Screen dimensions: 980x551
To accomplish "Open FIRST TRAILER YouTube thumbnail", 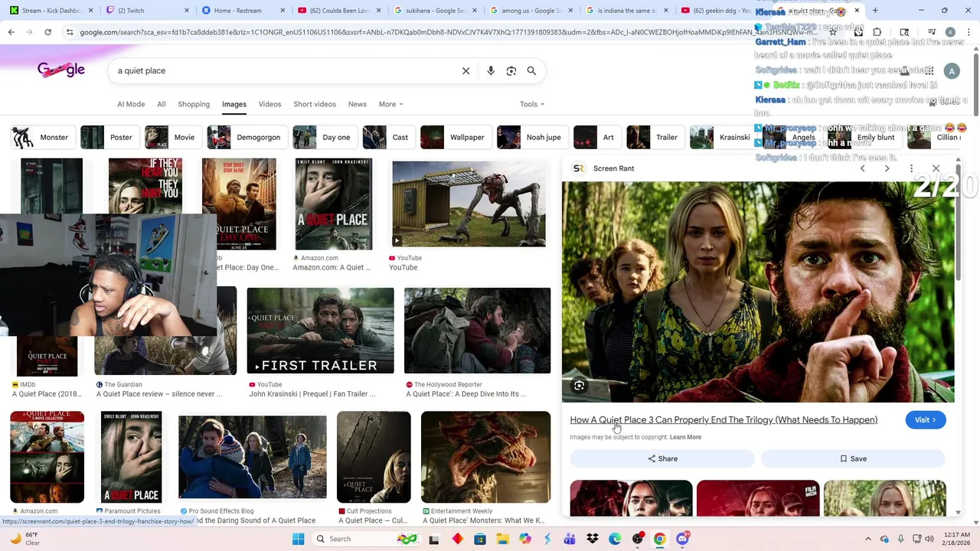I will click(320, 331).
